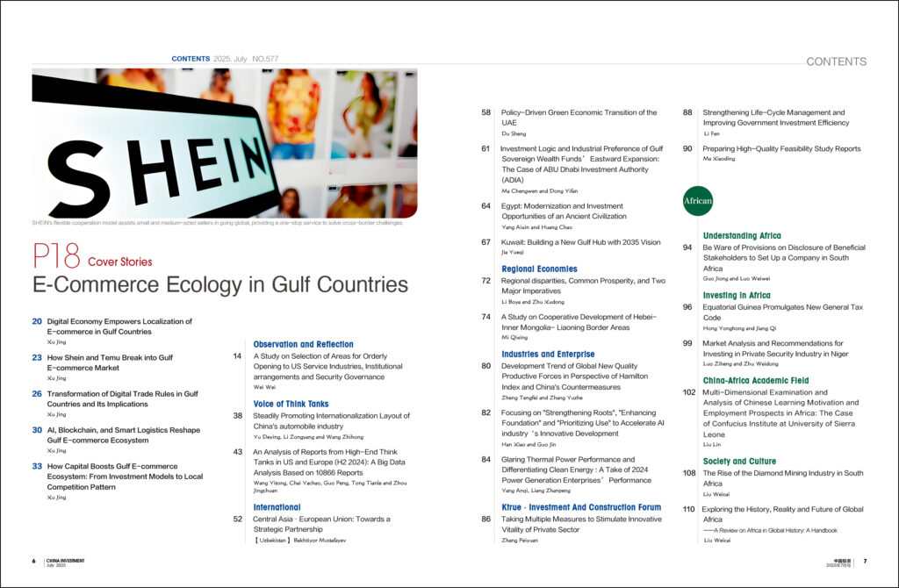Open How Capital Boosts Gulf E-commerce article
This screenshot has width=899, height=588.
[125, 477]
